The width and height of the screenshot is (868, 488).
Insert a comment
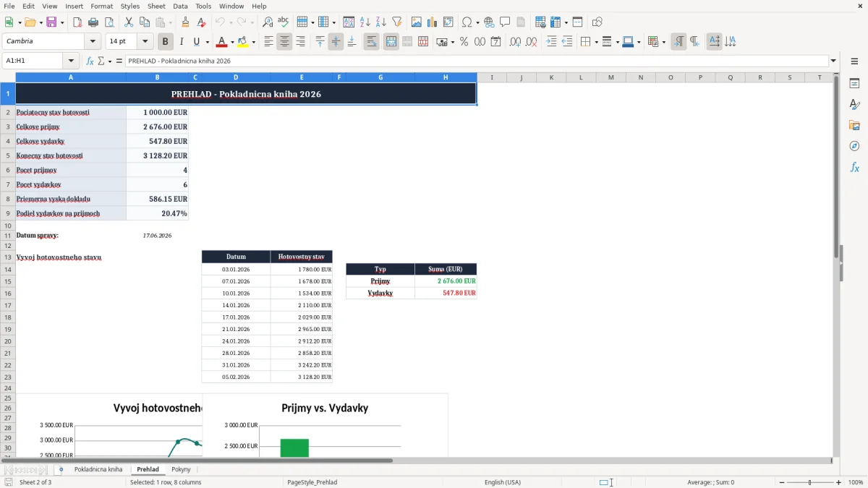pos(505,22)
